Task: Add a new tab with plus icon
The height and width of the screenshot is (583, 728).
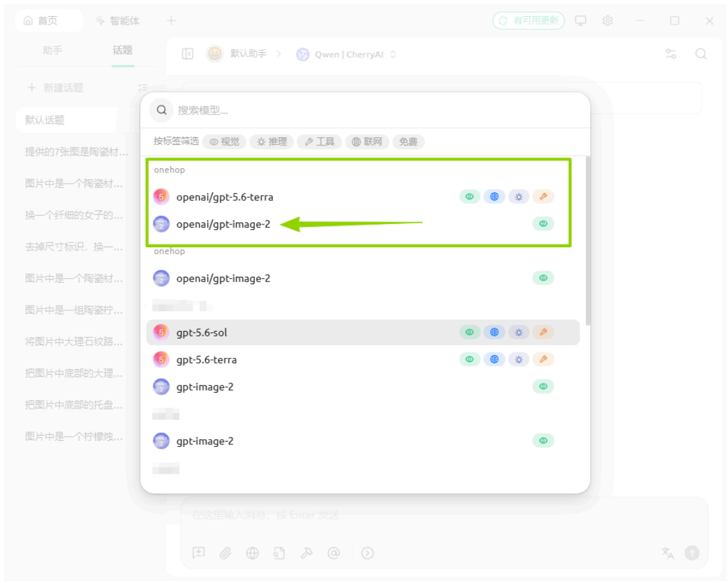Action: point(172,20)
